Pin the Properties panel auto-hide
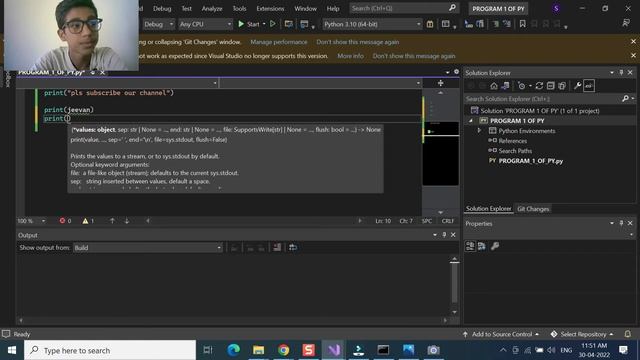 [x=621, y=223]
